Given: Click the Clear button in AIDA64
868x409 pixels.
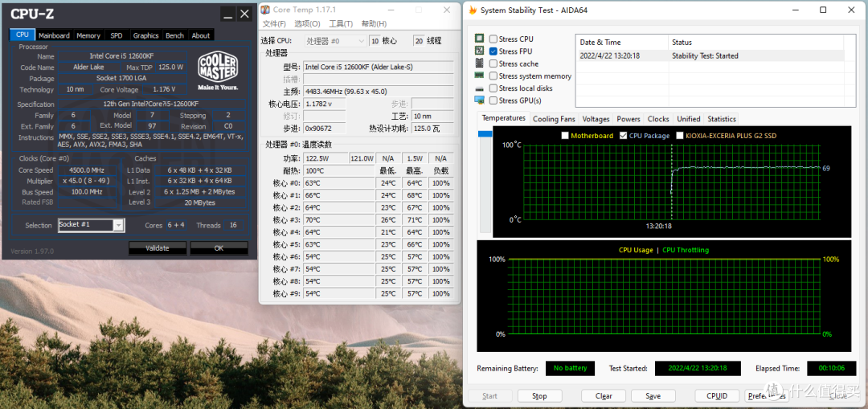Looking at the screenshot, I should coord(604,396).
